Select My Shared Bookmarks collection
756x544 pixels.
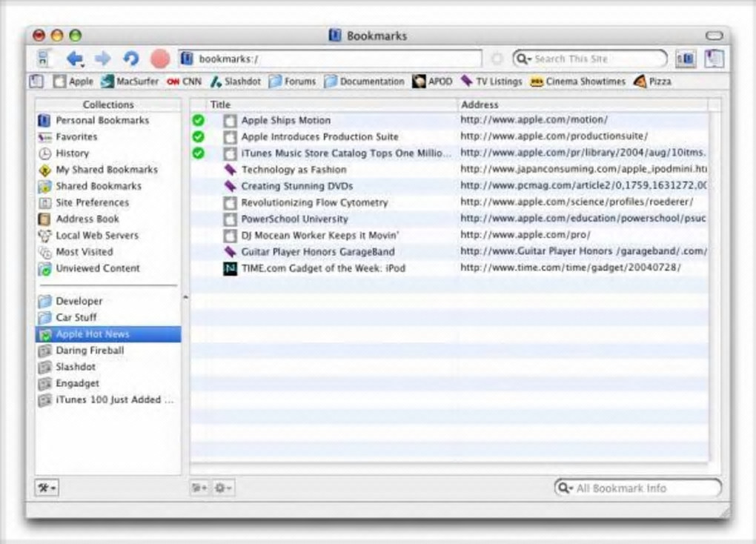click(x=108, y=170)
